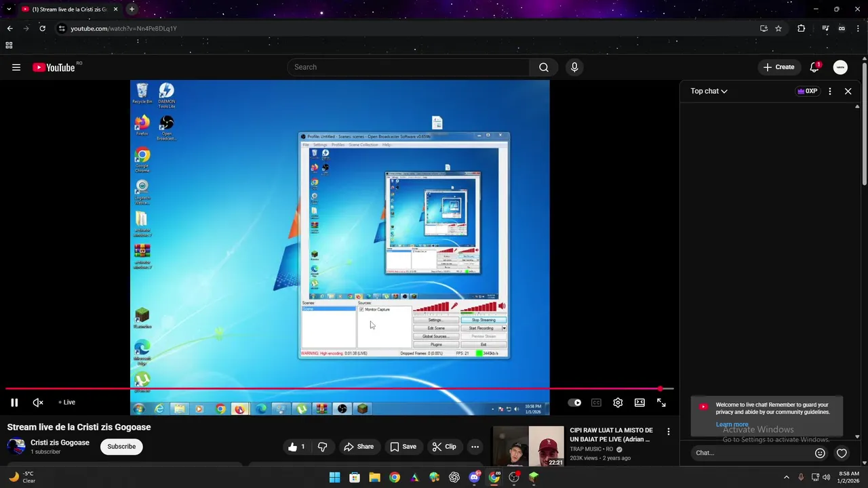
Task: Open the Windows Start button
Action: tap(334, 477)
